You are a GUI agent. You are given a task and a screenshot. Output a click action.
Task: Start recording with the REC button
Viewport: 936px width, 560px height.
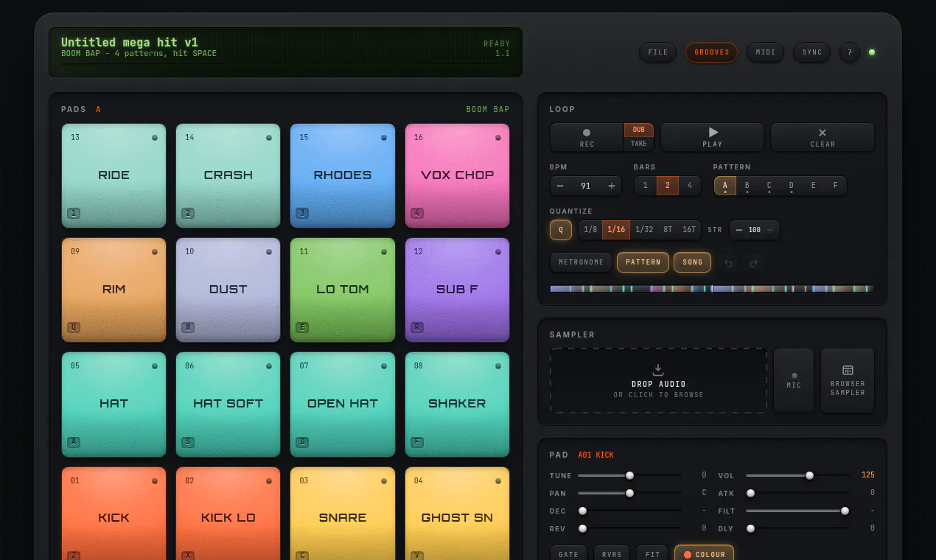pos(587,137)
